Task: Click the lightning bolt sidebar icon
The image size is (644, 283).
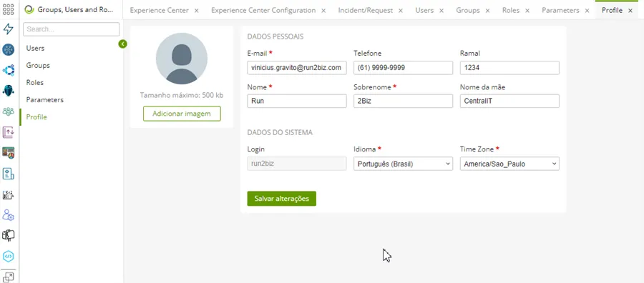Action: click(x=8, y=29)
